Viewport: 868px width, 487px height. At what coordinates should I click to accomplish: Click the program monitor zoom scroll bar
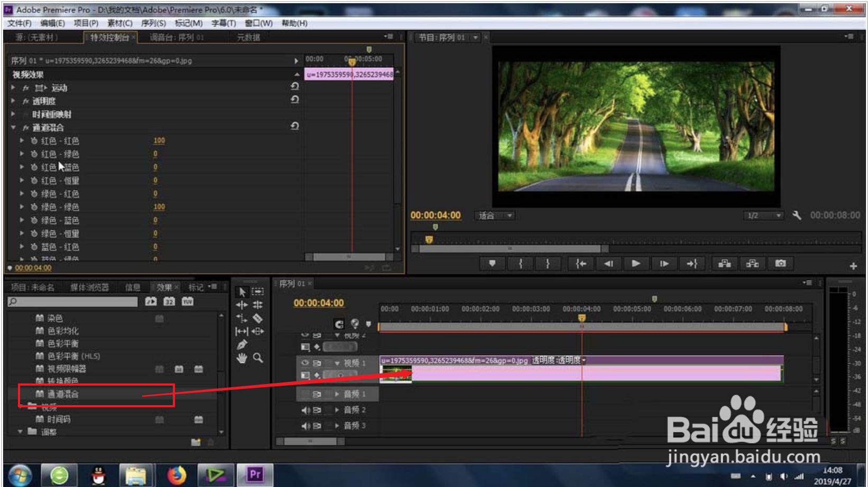pyautogui.click(x=510, y=248)
